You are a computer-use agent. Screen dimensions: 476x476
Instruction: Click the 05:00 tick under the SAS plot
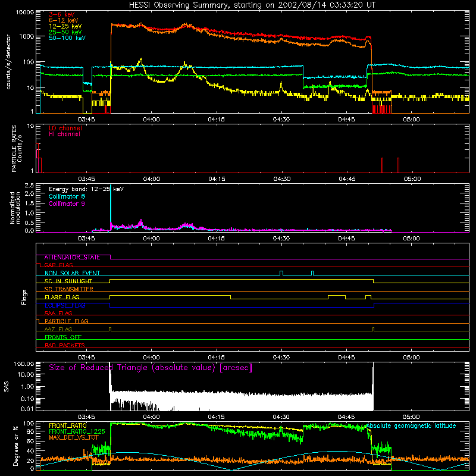pyautogui.click(x=411, y=417)
